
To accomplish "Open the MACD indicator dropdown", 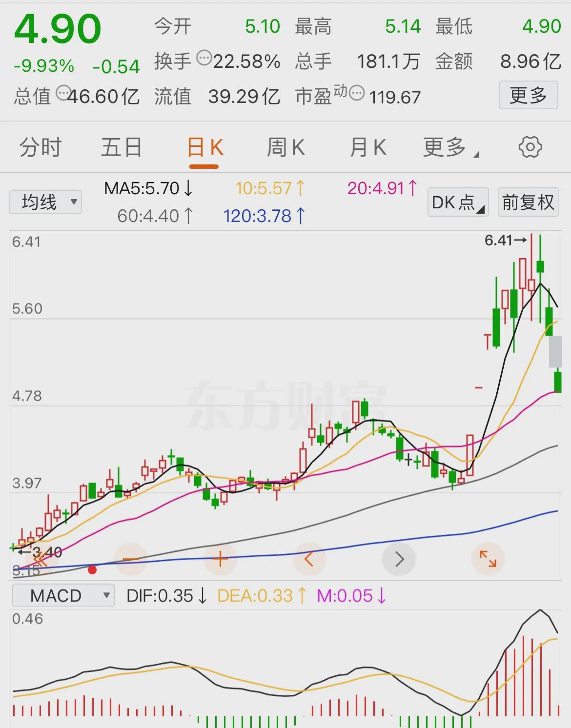I will click(x=63, y=596).
